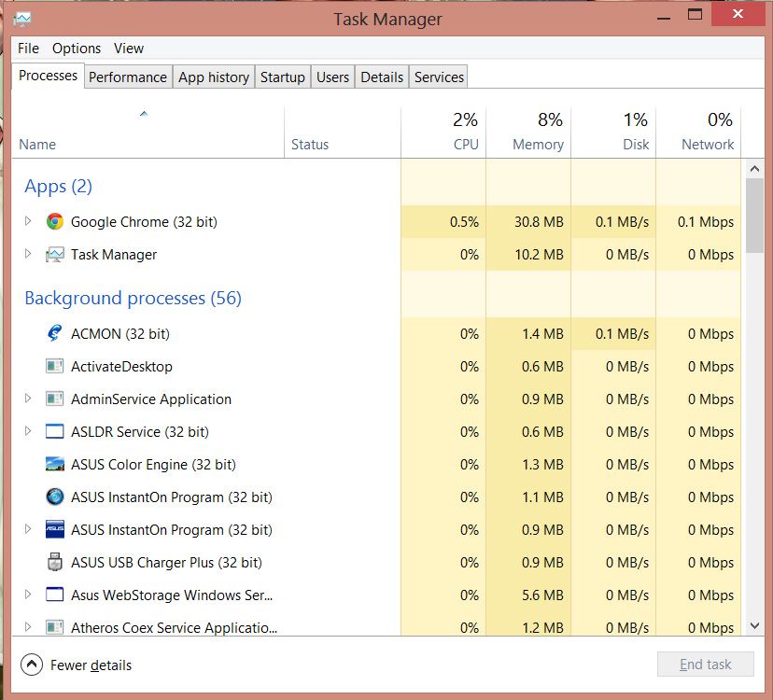Click the ASUS Color Engine icon
The width and height of the screenshot is (773, 700).
point(55,464)
